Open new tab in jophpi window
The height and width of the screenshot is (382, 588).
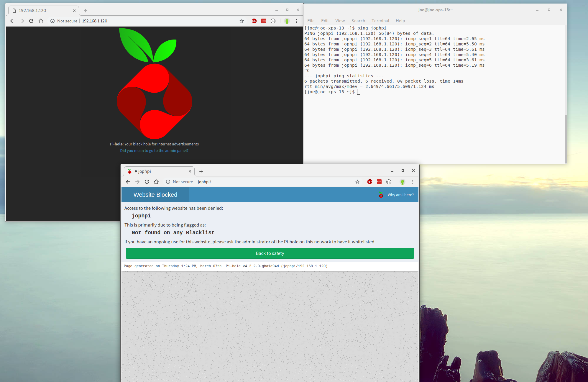(x=201, y=171)
